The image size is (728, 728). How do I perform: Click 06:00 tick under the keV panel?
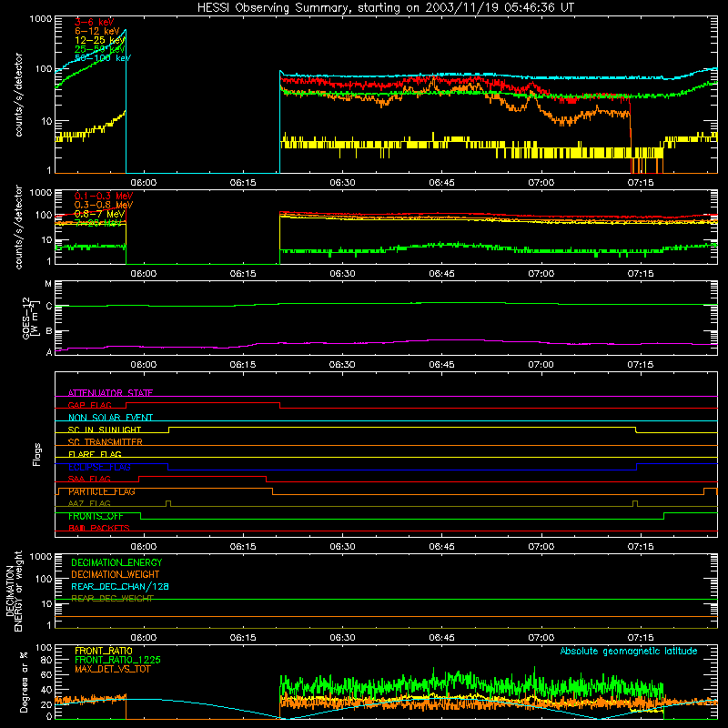click(143, 183)
